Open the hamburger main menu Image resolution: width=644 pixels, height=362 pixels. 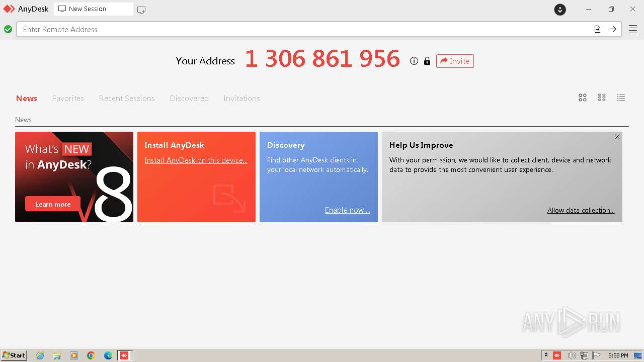(x=633, y=29)
